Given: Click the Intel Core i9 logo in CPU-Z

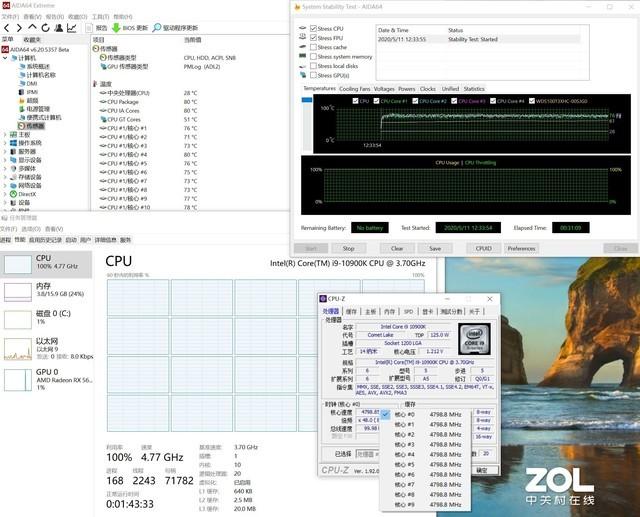Looking at the screenshot, I should click(x=474, y=339).
